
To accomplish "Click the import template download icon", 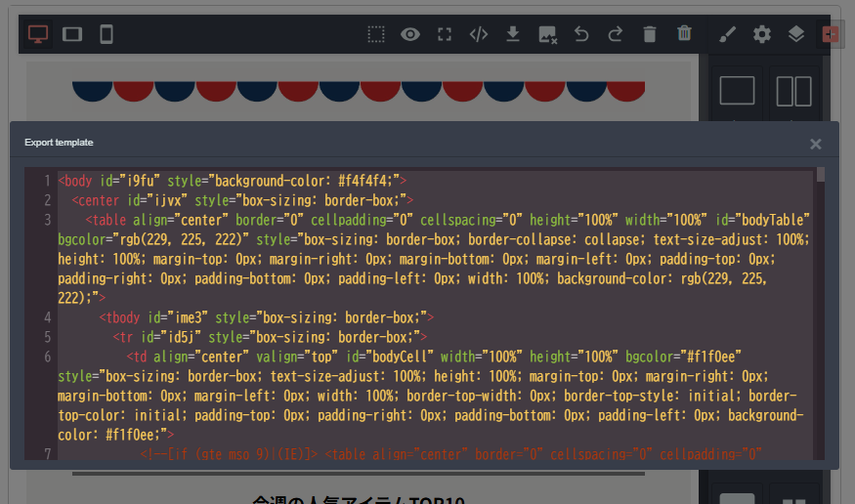I will [513, 34].
